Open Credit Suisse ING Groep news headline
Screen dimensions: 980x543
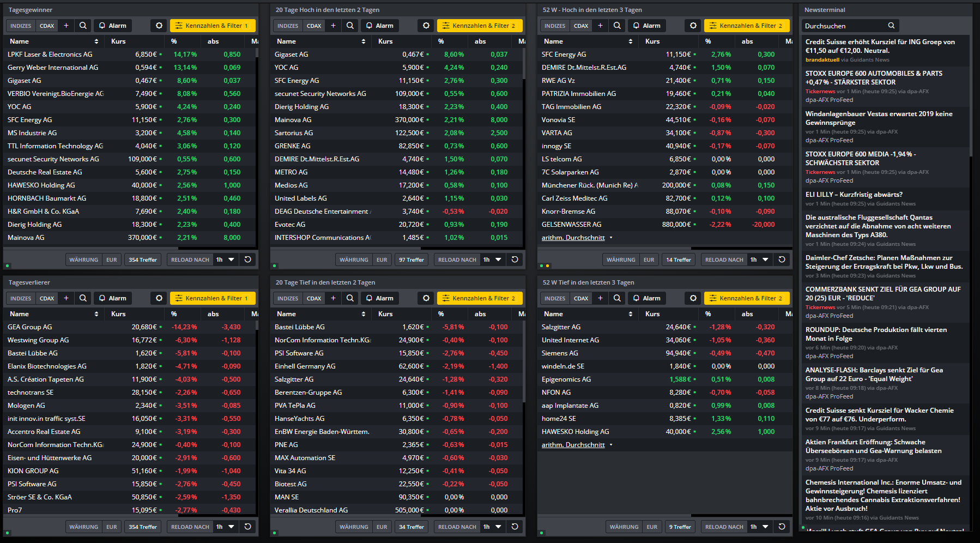tap(880, 46)
